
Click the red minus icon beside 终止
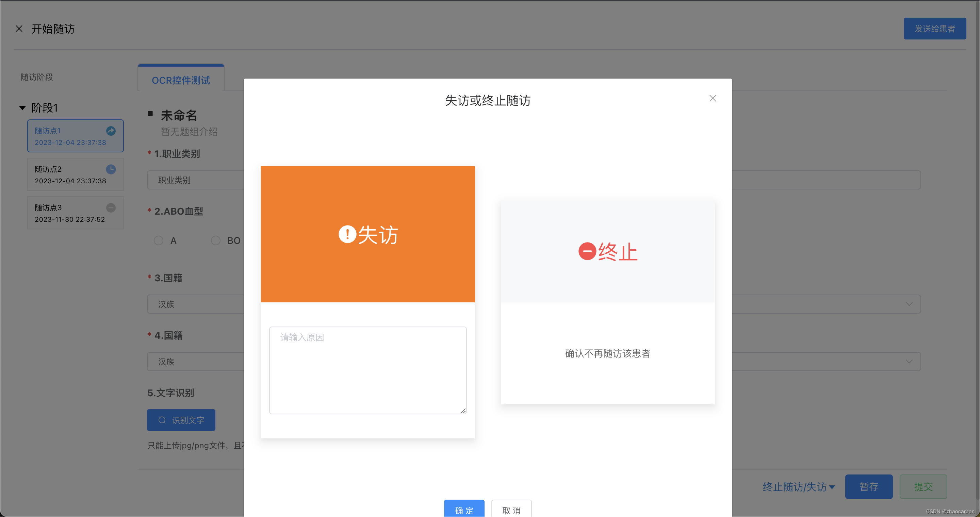point(587,251)
